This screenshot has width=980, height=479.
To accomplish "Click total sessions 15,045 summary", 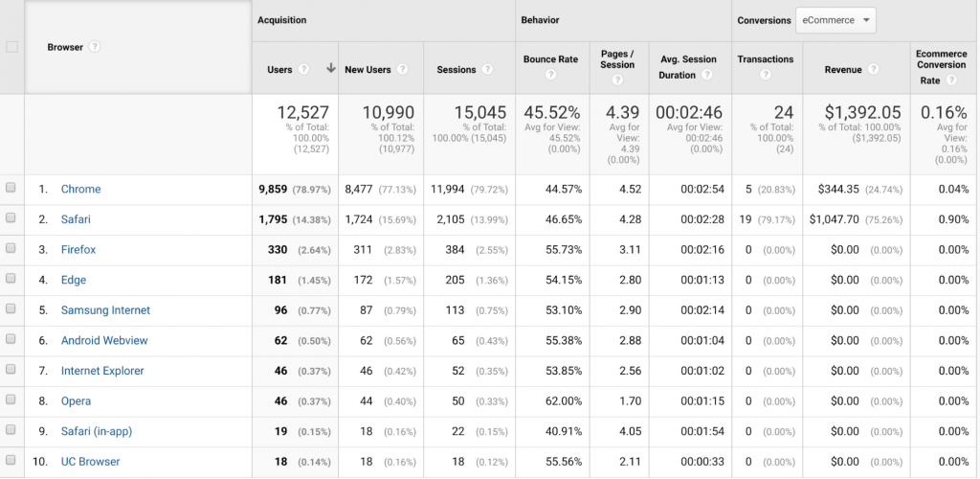I will click(x=480, y=112).
